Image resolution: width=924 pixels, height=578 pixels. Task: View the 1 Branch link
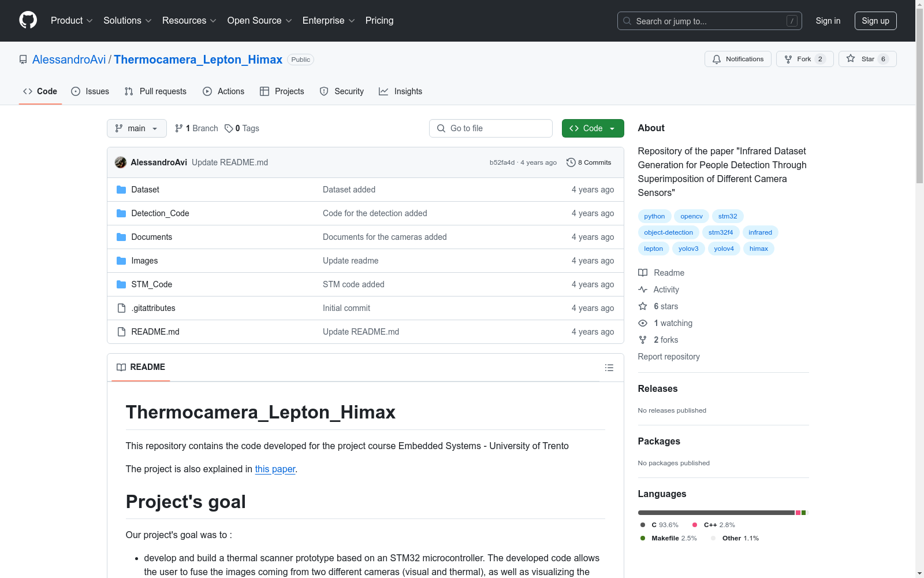click(196, 128)
